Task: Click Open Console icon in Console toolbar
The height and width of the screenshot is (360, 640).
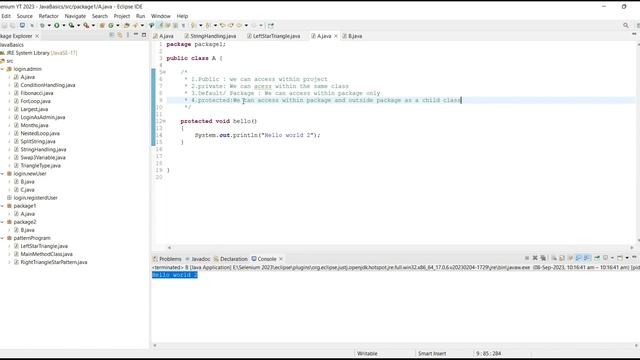Action: pyautogui.click(x=620, y=258)
